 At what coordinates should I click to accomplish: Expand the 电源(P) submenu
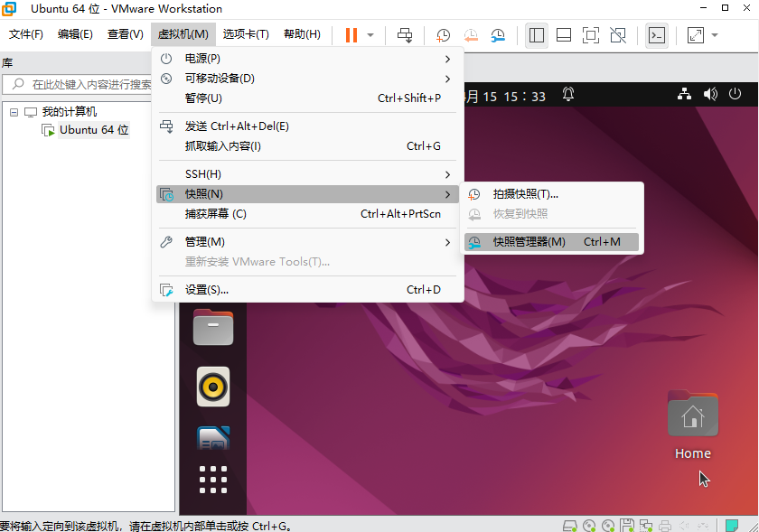click(307, 59)
